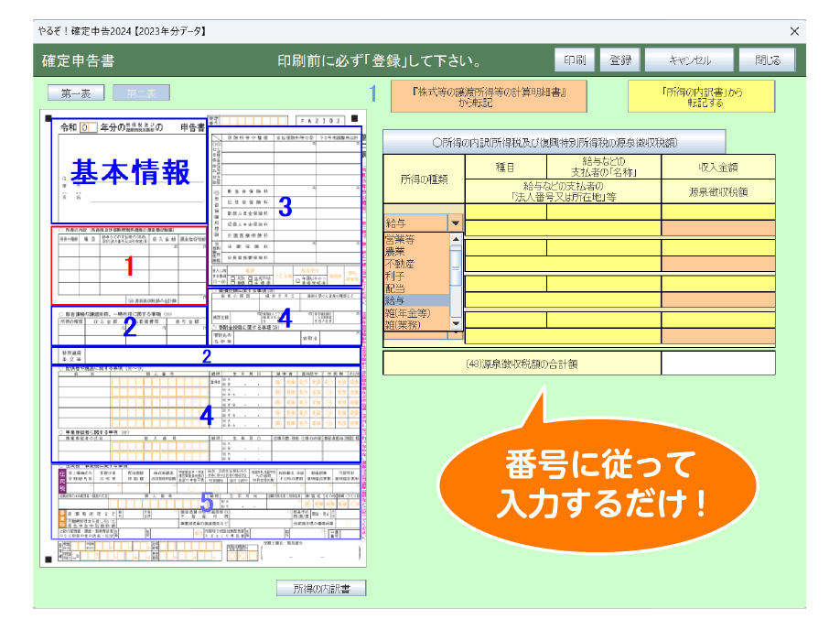The height and width of the screenshot is (641, 840).
Task: Click the 給与などの支払者の「名称」 header
Action: pos(604,167)
